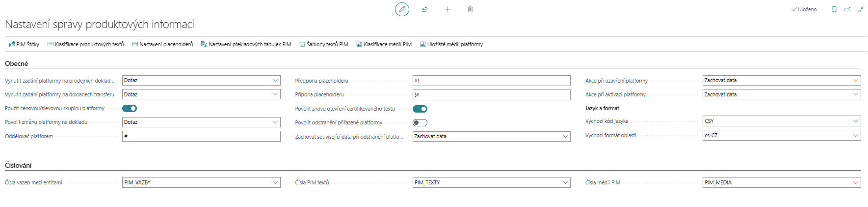Open page in new window icon
Screen dimensions: 868x207
coord(847,9)
